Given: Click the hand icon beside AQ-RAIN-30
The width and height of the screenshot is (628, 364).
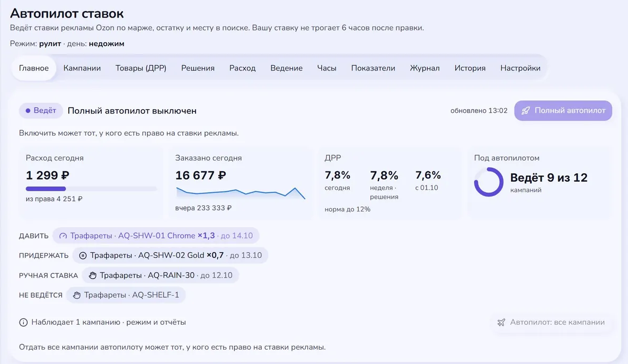Looking at the screenshot, I should coord(93,276).
